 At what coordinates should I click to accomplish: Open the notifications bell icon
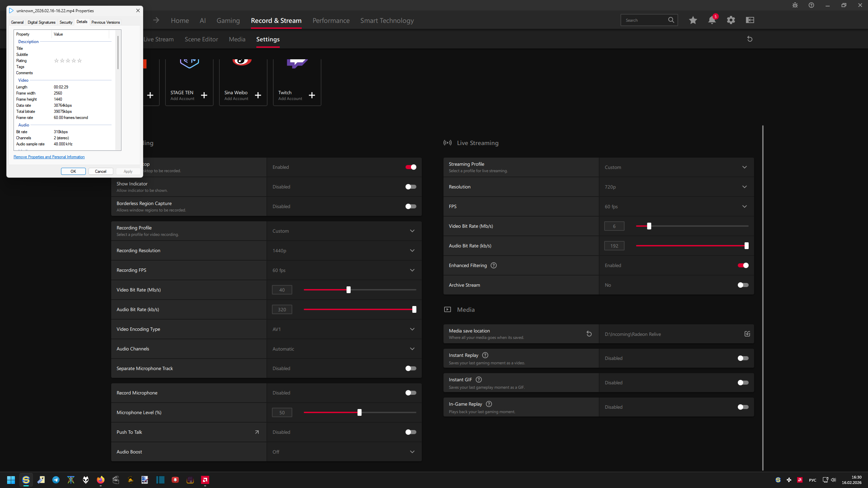coord(712,20)
